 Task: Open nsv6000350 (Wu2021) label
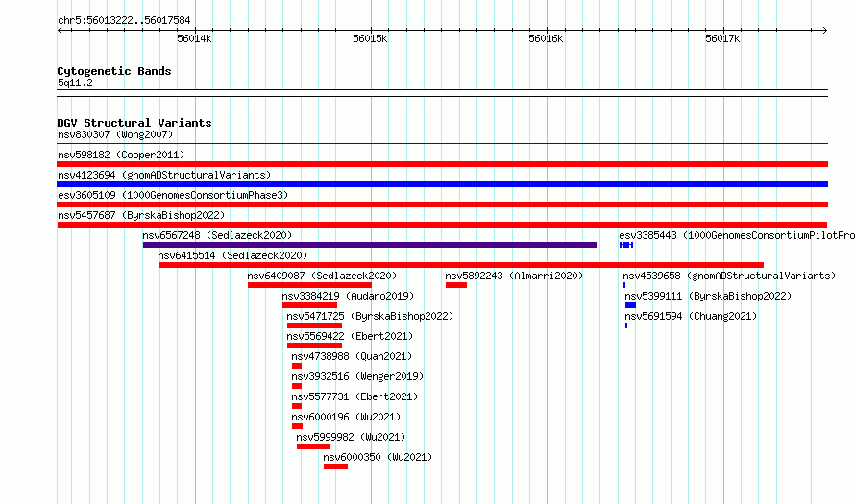[x=378, y=457]
